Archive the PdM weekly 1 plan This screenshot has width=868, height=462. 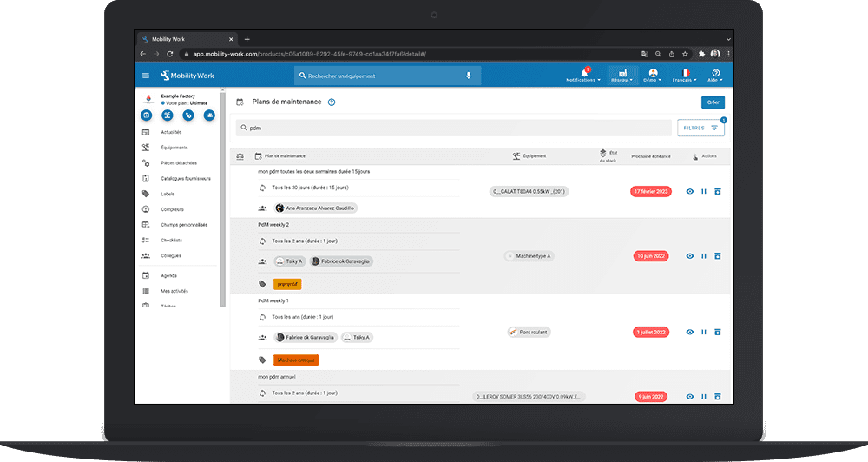click(x=718, y=333)
